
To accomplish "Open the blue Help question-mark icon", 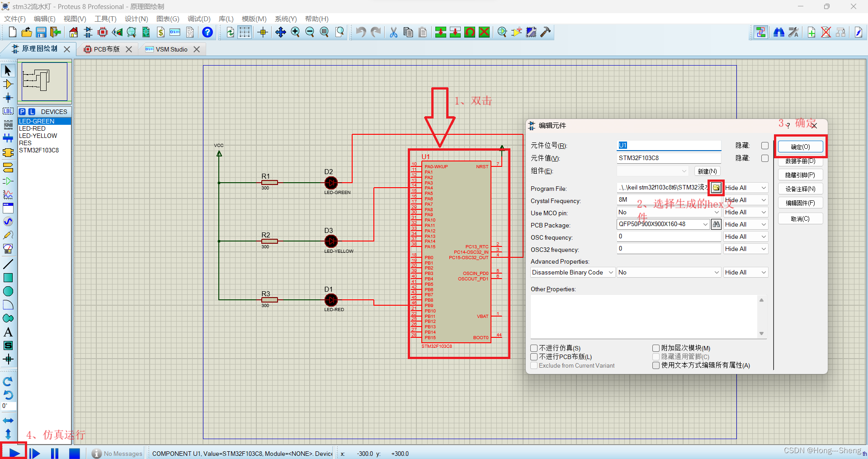I will coord(208,32).
